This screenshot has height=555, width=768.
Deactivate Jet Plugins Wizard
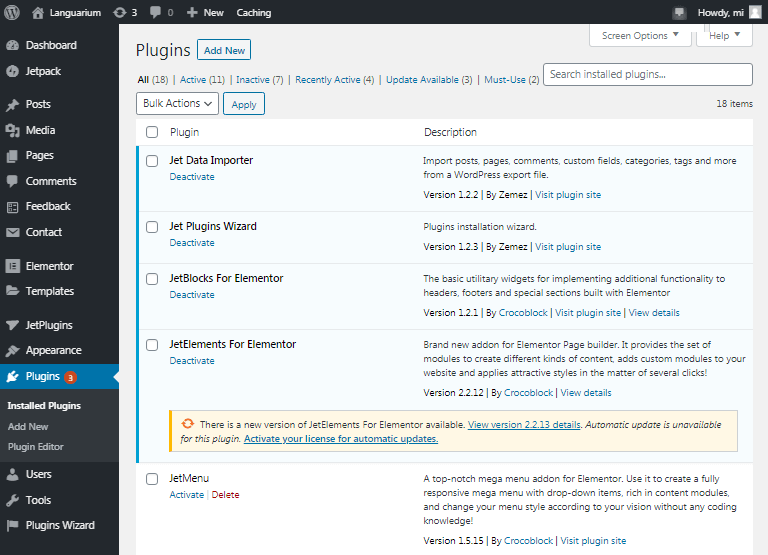click(192, 243)
